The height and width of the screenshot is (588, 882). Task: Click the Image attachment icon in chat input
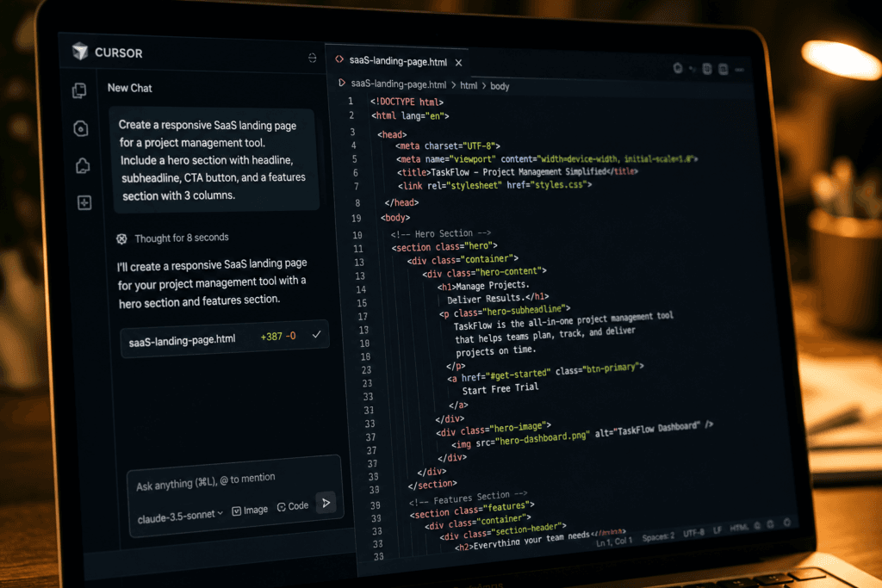click(x=237, y=511)
